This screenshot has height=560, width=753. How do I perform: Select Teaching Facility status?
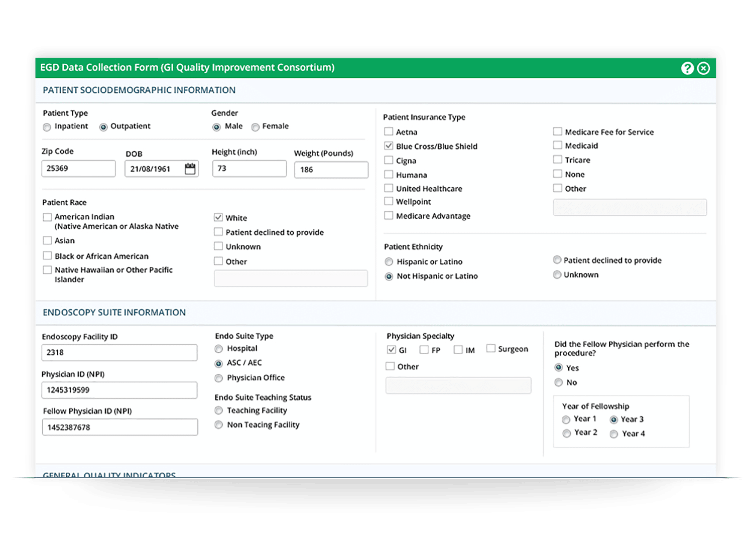pos(219,410)
